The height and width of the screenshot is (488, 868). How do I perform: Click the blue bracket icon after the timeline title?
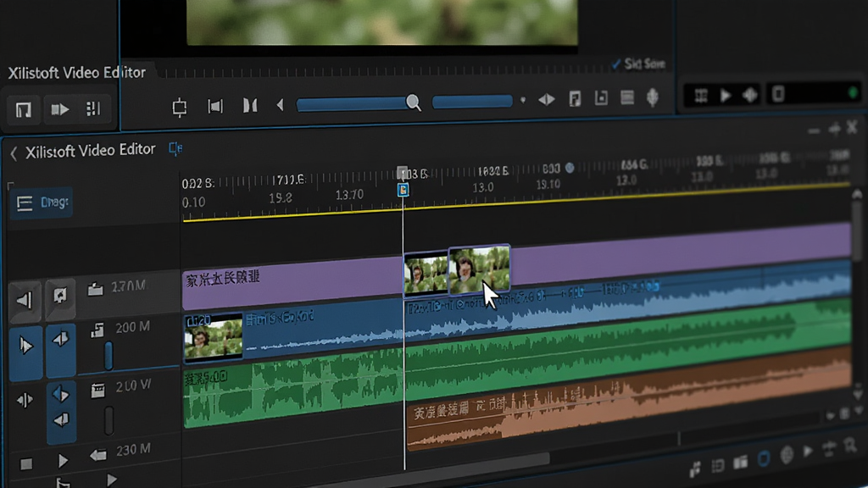pos(175,148)
